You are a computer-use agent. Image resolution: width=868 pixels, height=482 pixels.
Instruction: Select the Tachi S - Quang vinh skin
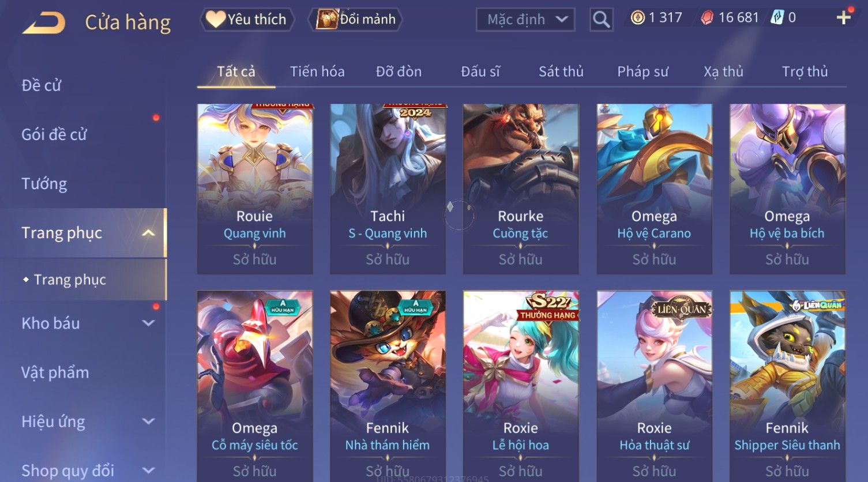point(388,189)
